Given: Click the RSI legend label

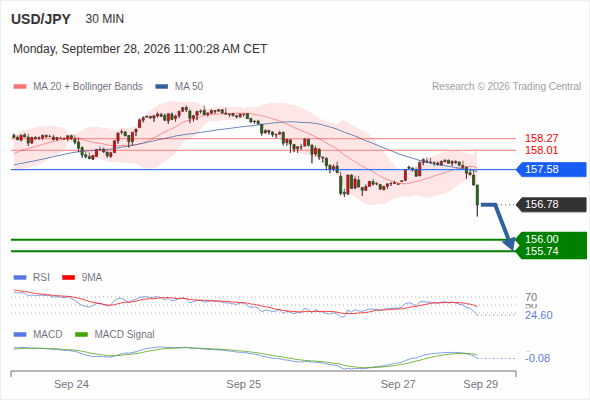Looking at the screenshot, I should pyautogui.click(x=41, y=277).
